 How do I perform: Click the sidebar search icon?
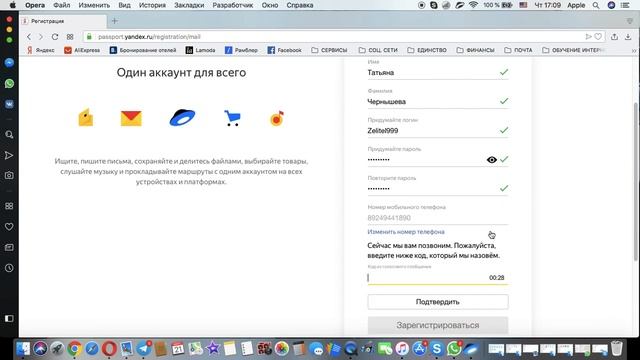(9, 135)
